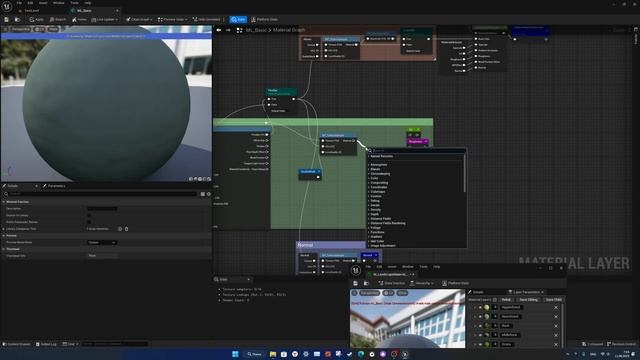Open the File menu in main window
The height and width of the screenshot is (360, 640).
19,3
